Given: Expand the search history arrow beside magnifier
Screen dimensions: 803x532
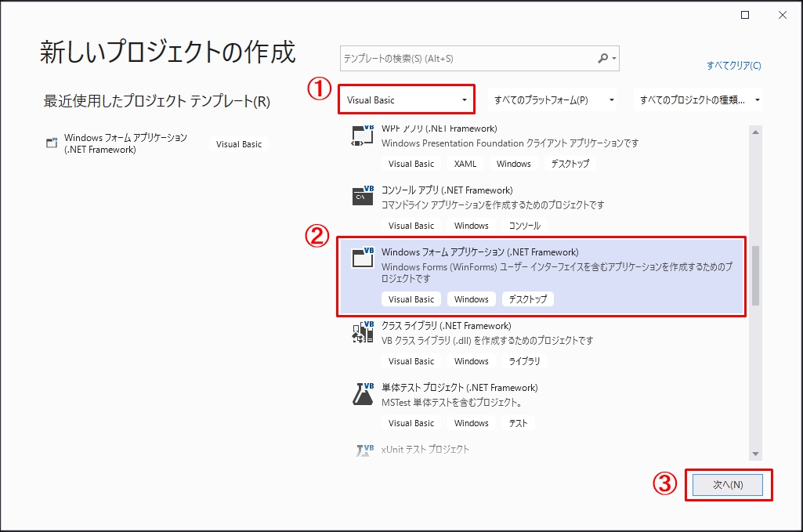Looking at the screenshot, I should click(614, 59).
